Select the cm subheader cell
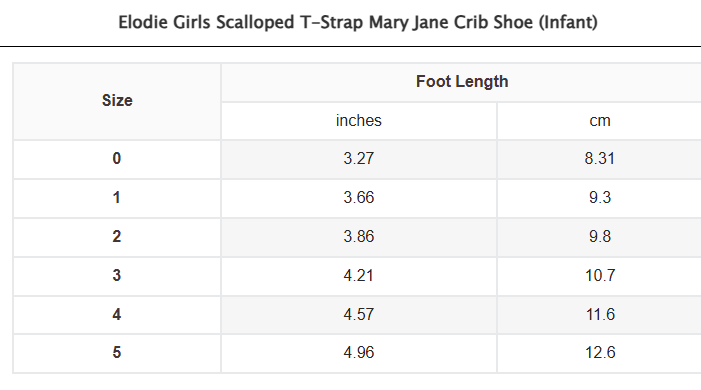701x390 pixels. (600, 121)
